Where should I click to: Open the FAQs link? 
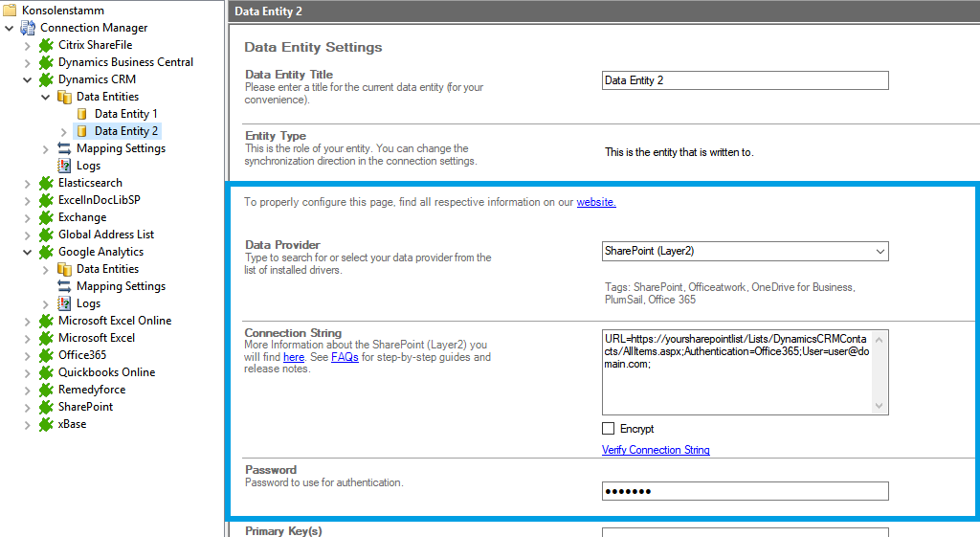click(345, 357)
